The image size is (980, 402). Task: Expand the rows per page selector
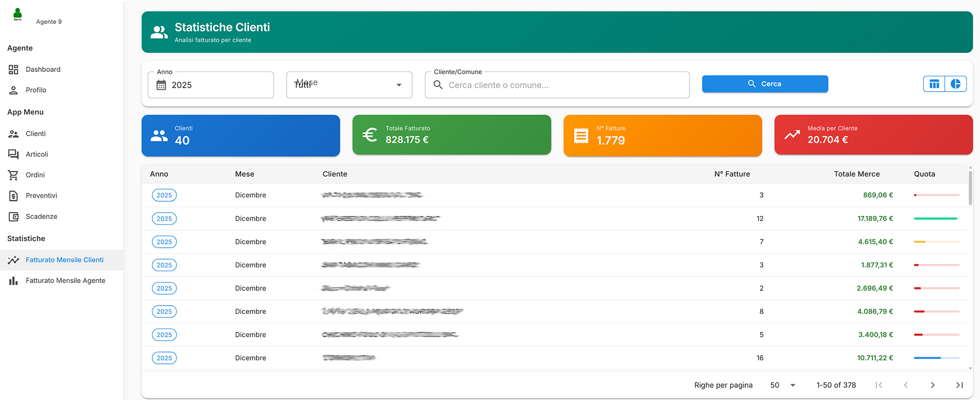[783, 385]
